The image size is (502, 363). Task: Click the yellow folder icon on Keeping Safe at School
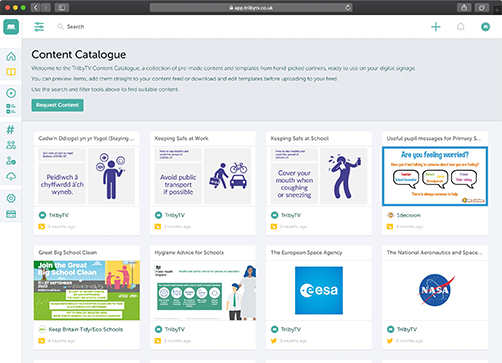[274, 227]
